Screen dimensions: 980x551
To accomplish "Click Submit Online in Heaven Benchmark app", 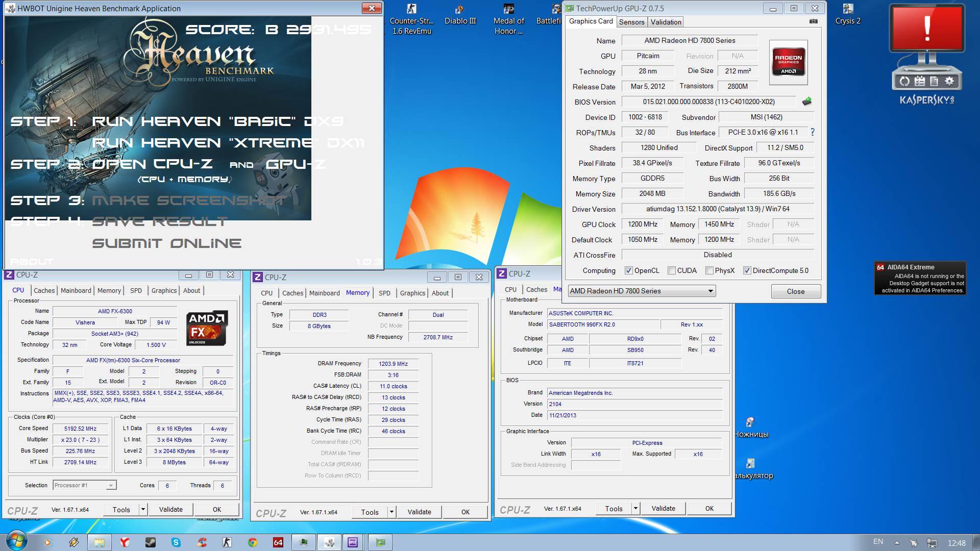I will pyautogui.click(x=166, y=243).
